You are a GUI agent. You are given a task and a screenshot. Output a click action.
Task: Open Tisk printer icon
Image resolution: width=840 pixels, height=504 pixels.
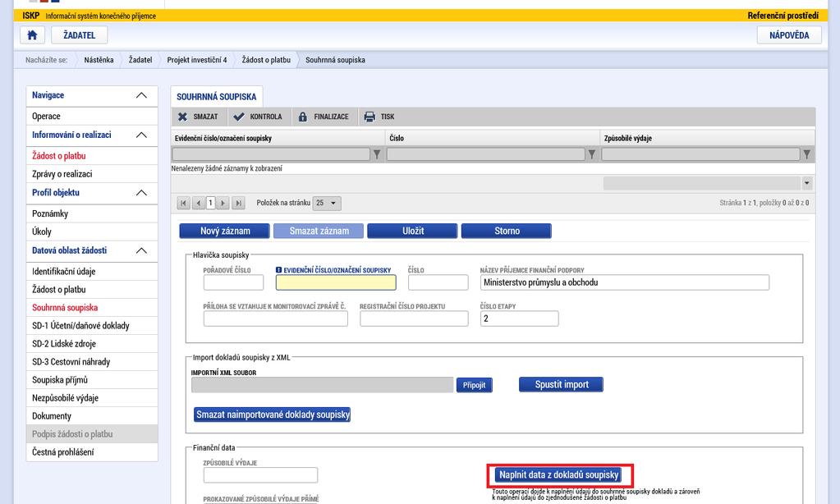[370, 117]
